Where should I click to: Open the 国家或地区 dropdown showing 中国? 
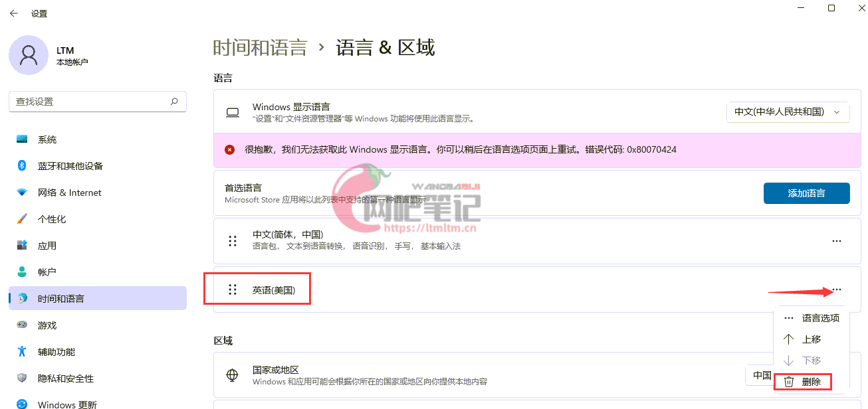760,375
